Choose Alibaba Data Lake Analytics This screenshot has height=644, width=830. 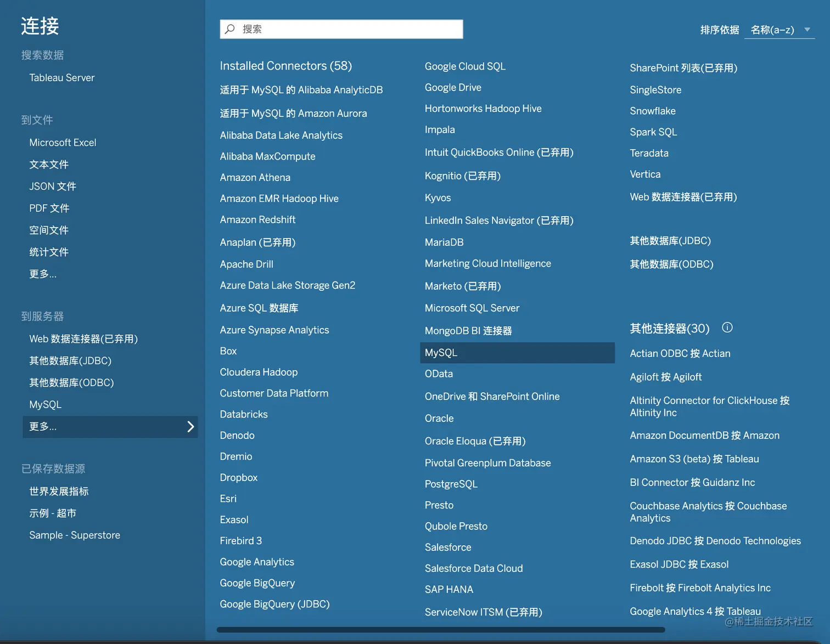pyautogui.click(x=281, y=135)
